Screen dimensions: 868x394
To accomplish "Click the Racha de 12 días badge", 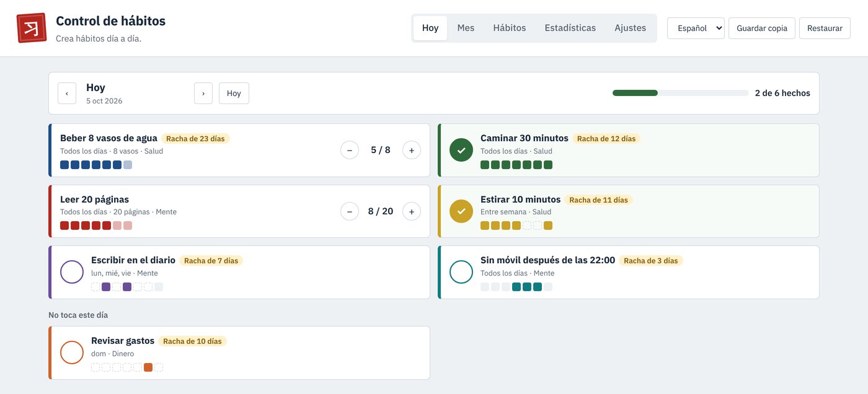I will [606, 139].
